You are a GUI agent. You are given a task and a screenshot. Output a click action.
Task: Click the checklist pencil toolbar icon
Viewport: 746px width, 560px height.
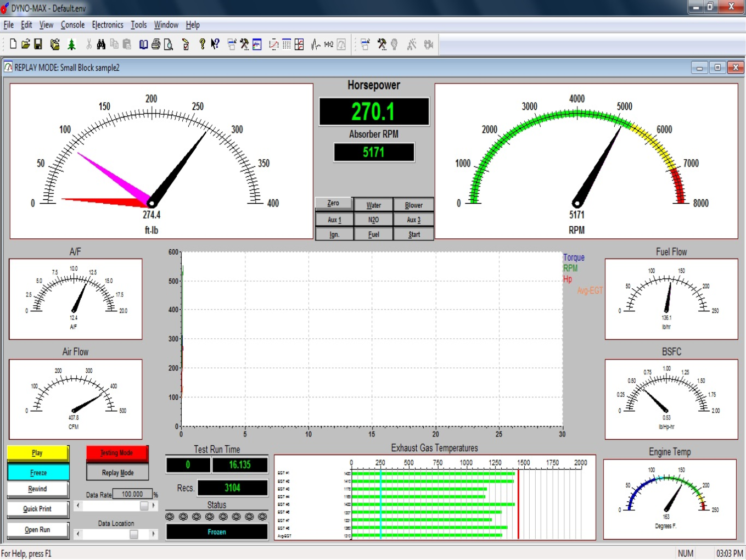point(185,44)
